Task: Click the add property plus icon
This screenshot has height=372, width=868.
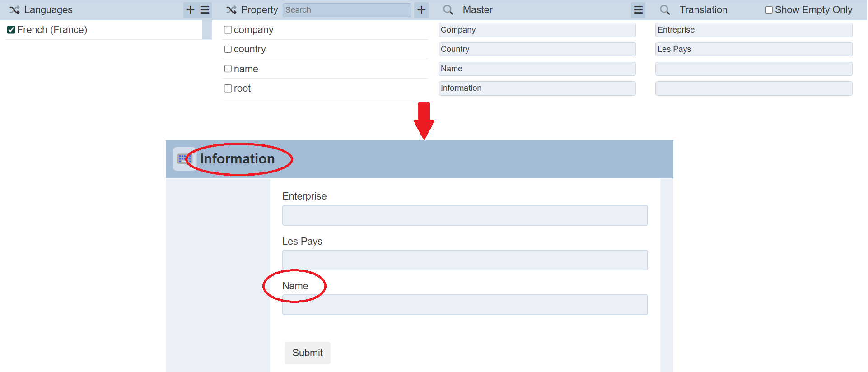Action: pyautogui.click(x=421, y=10)
